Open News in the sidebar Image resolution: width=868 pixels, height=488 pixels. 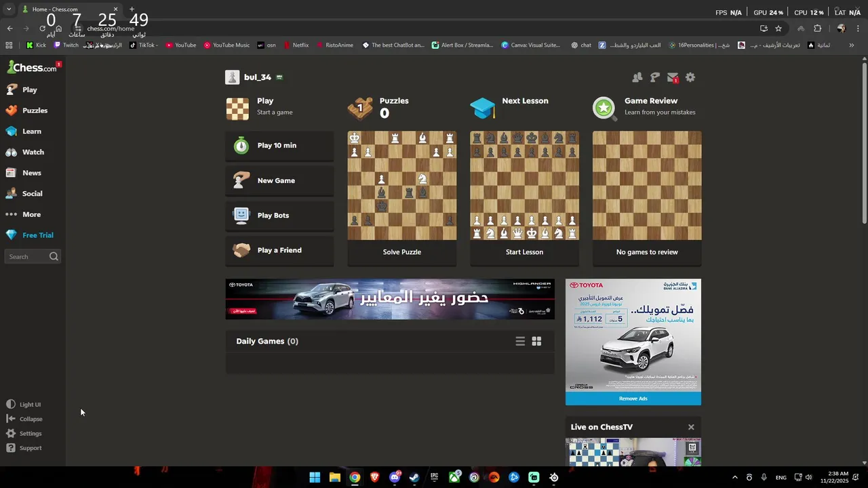click(33, 173)
